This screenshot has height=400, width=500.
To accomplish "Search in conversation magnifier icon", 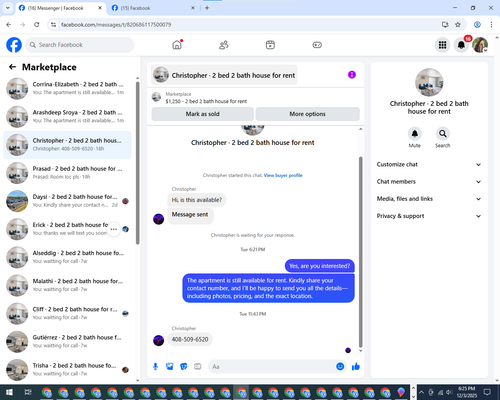I will (443, 134).
